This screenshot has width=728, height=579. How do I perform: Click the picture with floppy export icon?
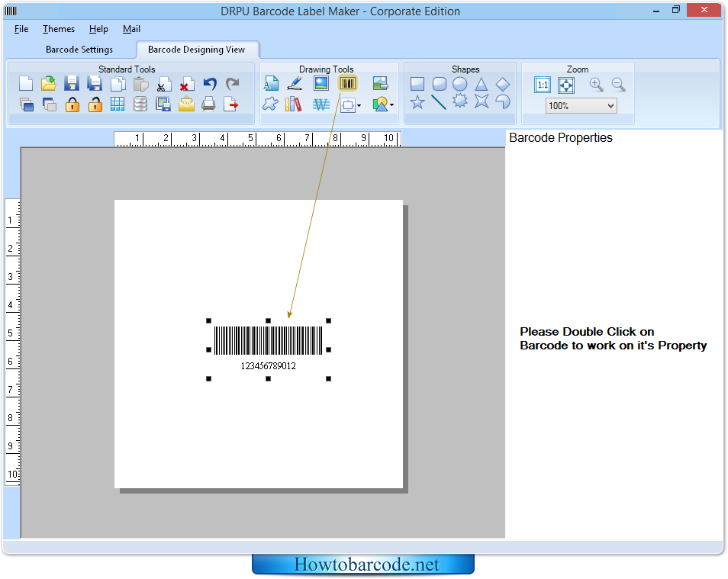click(163, 104)
